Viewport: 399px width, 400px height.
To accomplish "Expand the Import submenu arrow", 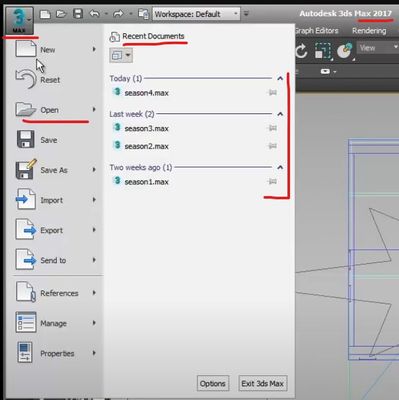I will pyautogui.click(x=94, y=200).
